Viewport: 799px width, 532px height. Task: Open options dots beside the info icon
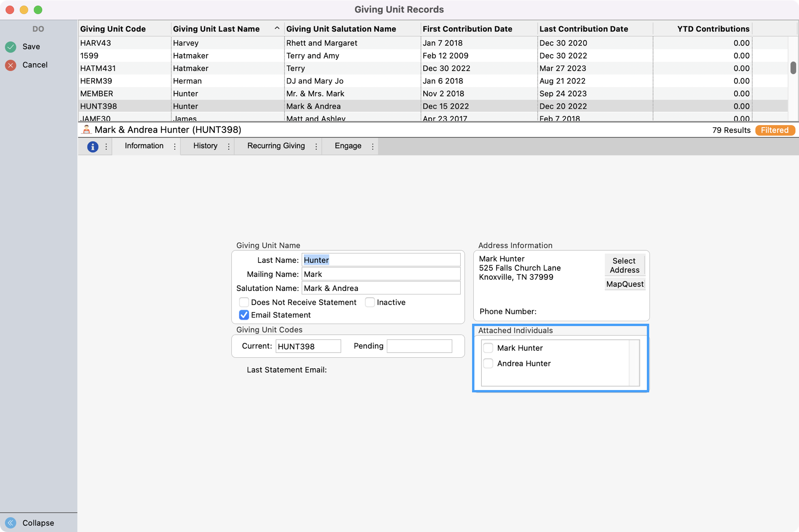(106, 147)
